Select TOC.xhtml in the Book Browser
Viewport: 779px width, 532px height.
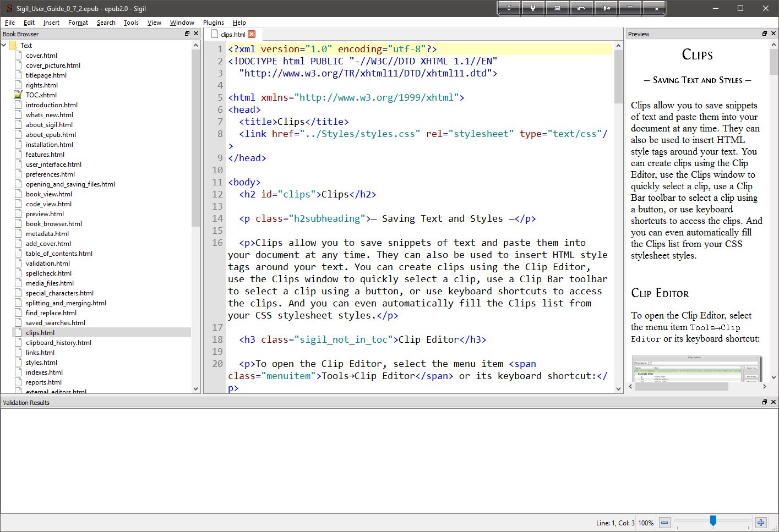coord(41,95)
